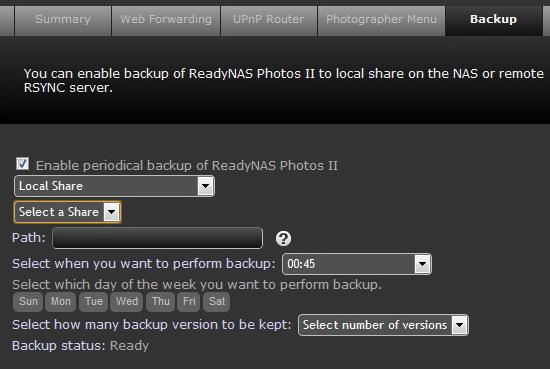Click the Backup tab
This screenshot has width=550, height=369.
494,20
